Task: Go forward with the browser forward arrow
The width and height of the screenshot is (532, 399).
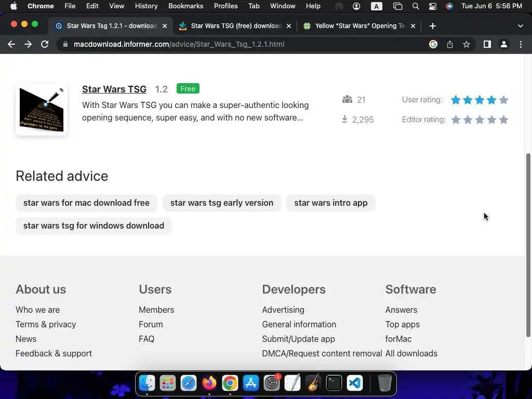Action: (x=28, y=44)
